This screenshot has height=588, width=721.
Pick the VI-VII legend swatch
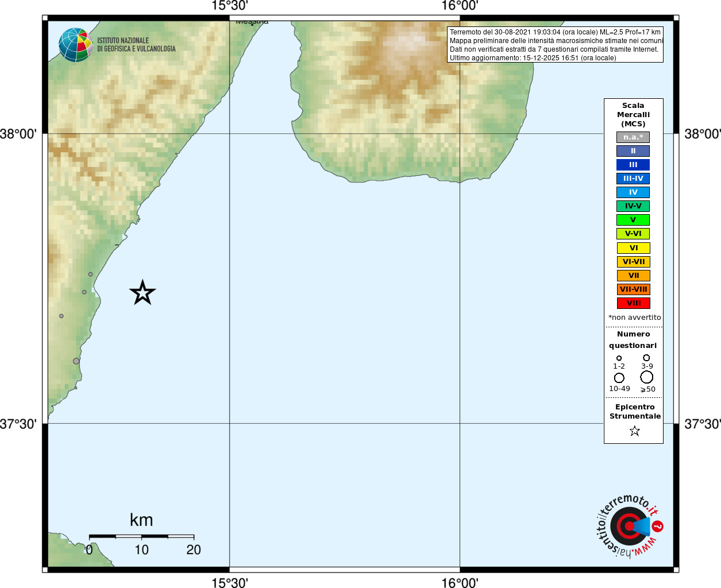tap(633, 262)
